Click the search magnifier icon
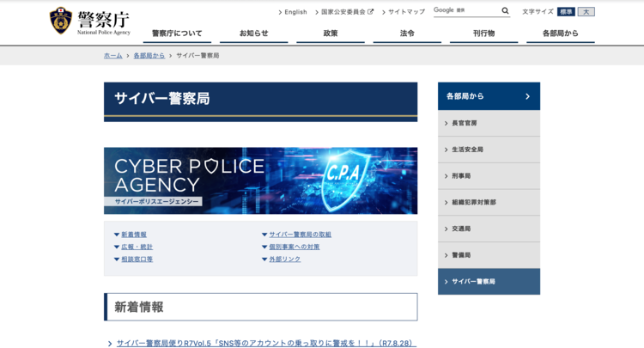This screenshot has width=644, height=348. tap(505, 10)
